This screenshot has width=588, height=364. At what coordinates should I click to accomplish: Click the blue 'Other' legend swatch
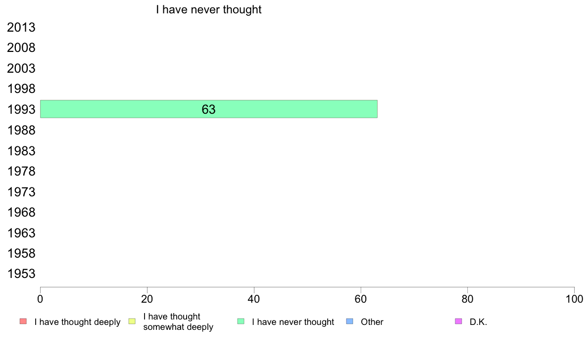pos(349,321)
